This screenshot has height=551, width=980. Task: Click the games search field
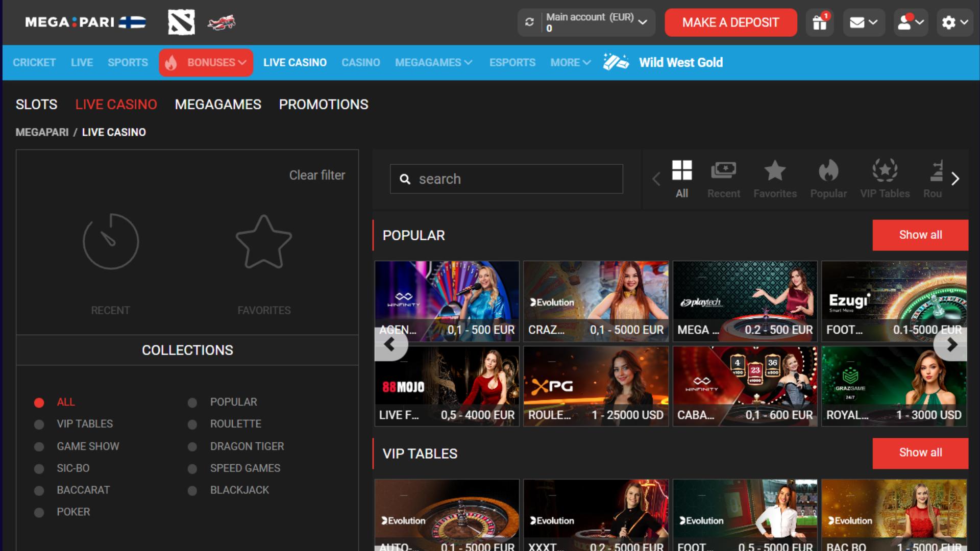(506, 179)
